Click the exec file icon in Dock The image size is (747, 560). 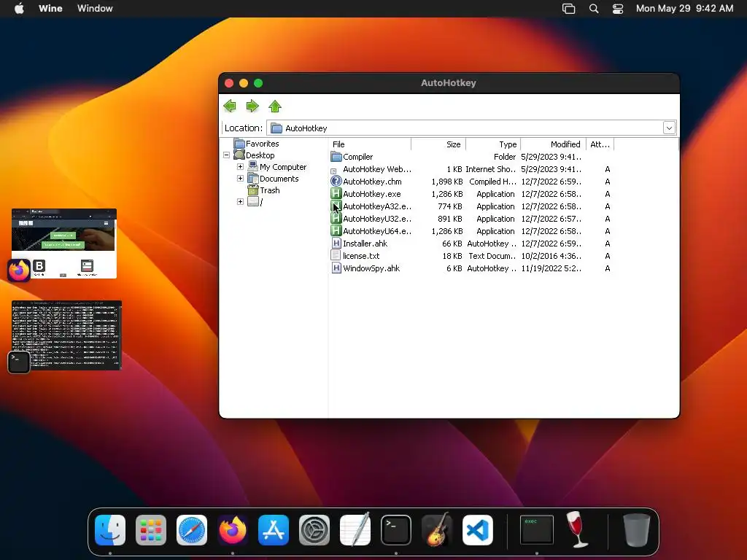536,530
